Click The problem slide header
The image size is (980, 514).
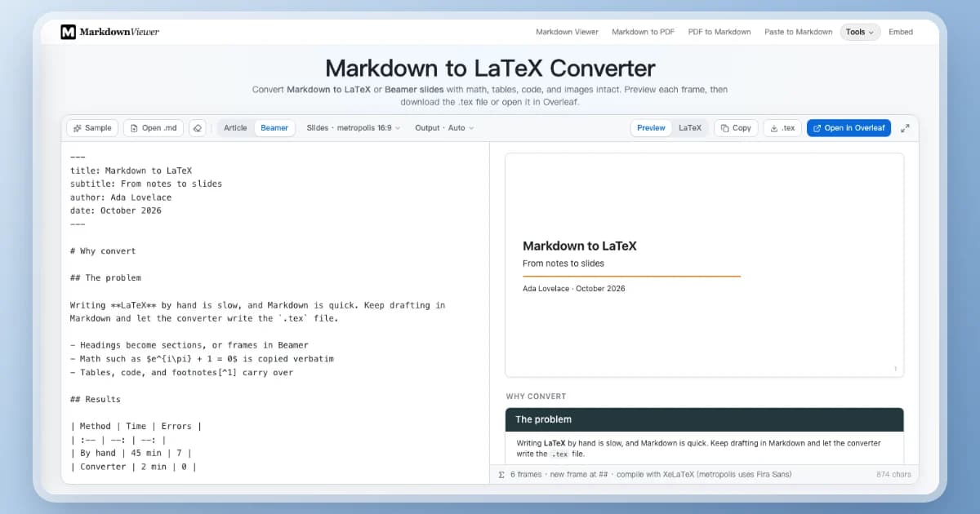coord(704,419)
